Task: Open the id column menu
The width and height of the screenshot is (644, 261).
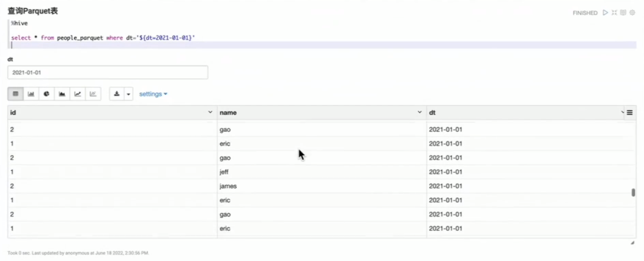Action: [211, 112]
